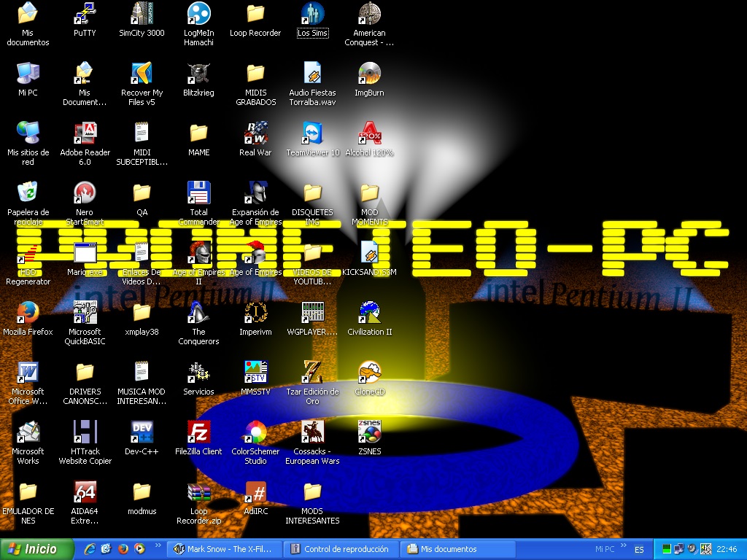Launch CloneCD desktop icon
The image size is (747, 560).
[x=369, y=379]
